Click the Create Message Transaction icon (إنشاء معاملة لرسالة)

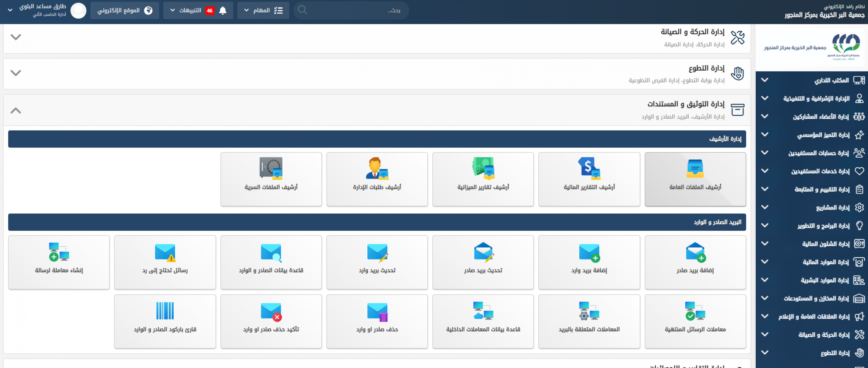pos(59,252)
